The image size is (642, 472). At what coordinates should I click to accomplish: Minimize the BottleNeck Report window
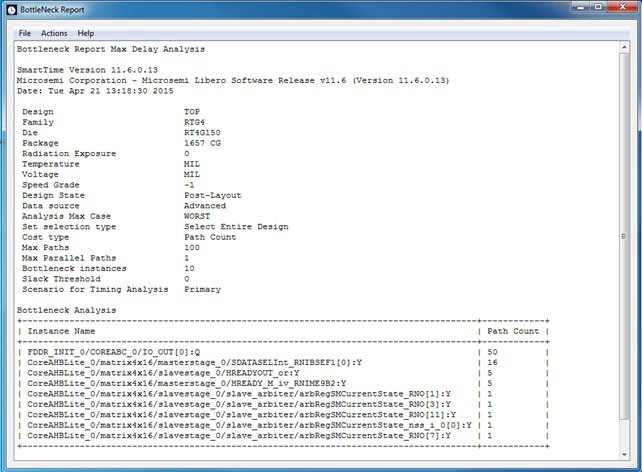[x=581, y=7]
